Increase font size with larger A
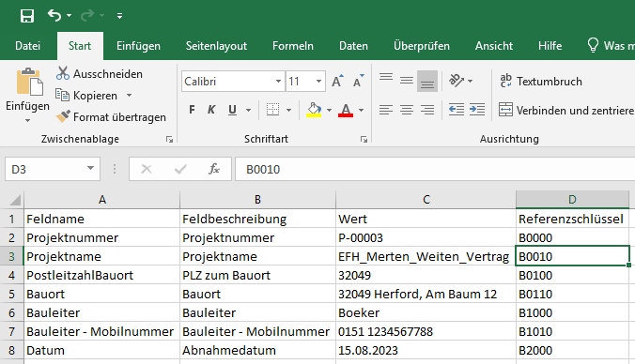Viewport: 635px width, 364px height. [x=337, y=82]
